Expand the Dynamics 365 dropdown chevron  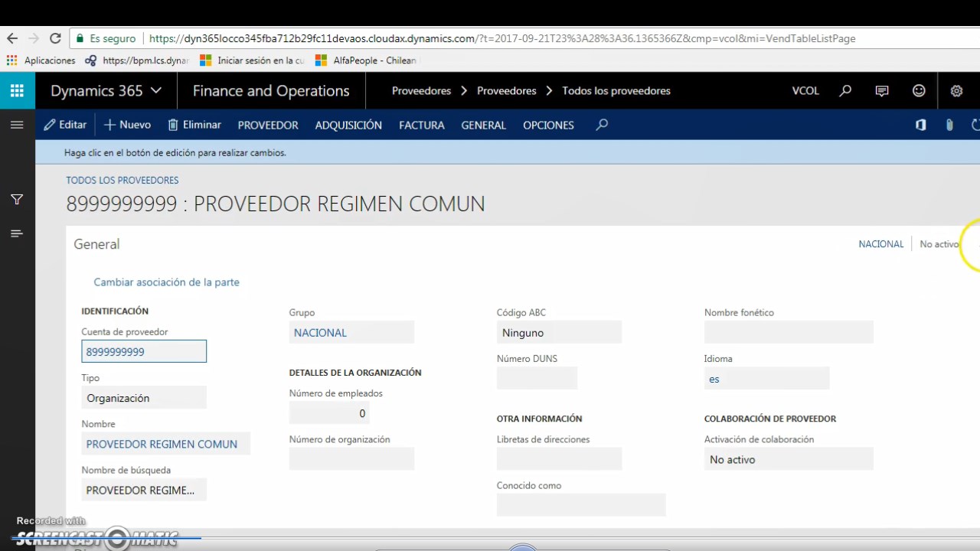coord(156,90)
